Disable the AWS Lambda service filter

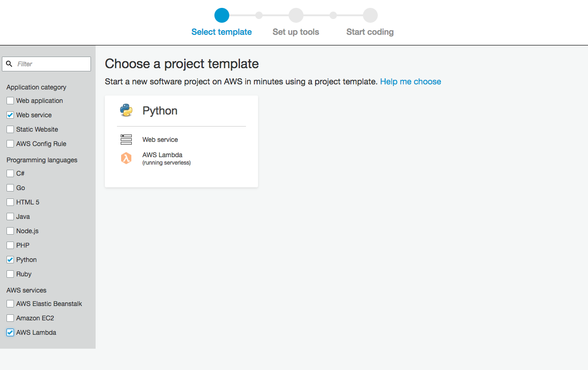click(10, 332)
